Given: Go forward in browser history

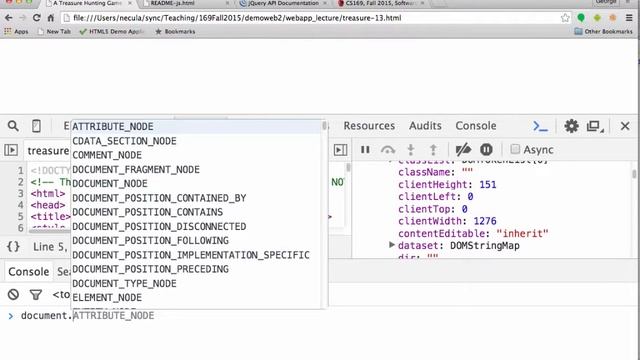Looking at the screenshot, I should [x=22, y=18].
